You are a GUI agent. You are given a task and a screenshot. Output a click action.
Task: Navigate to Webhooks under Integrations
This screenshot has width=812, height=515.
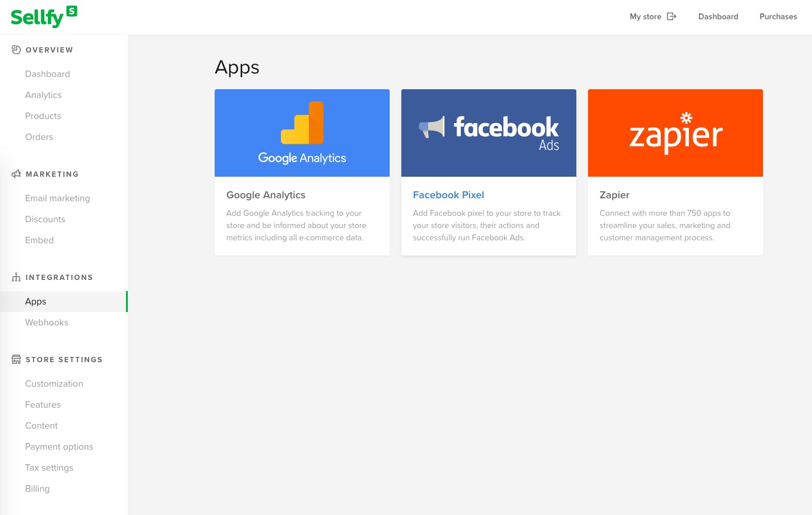47,323
